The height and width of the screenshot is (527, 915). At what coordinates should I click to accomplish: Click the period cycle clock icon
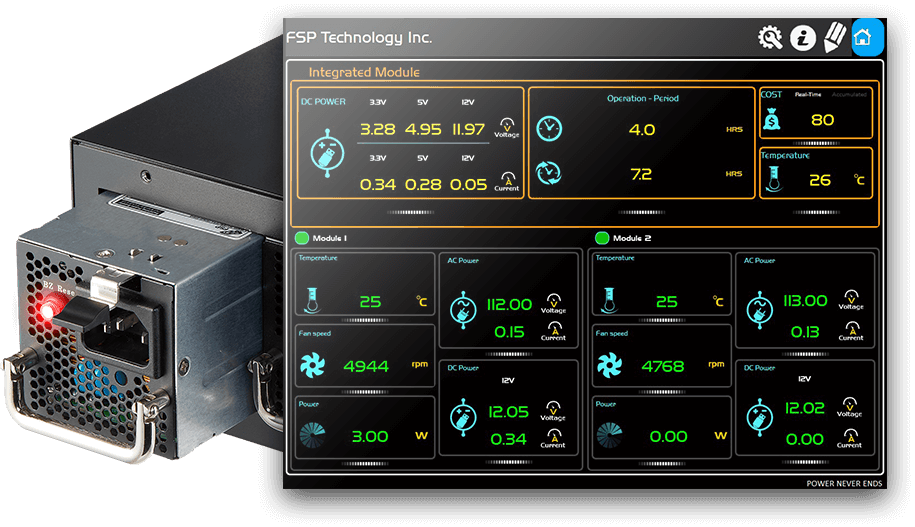(549, 173)
